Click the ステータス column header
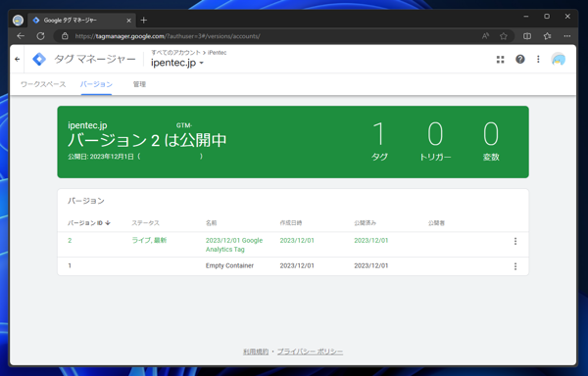588x376 pixels. pos(145,223)
